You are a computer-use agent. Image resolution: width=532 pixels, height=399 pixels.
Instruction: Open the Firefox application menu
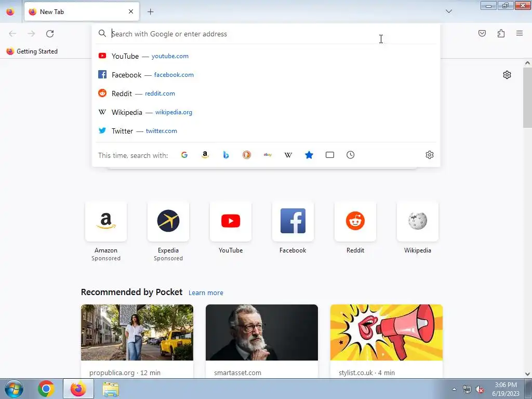[x=519, y=33]
